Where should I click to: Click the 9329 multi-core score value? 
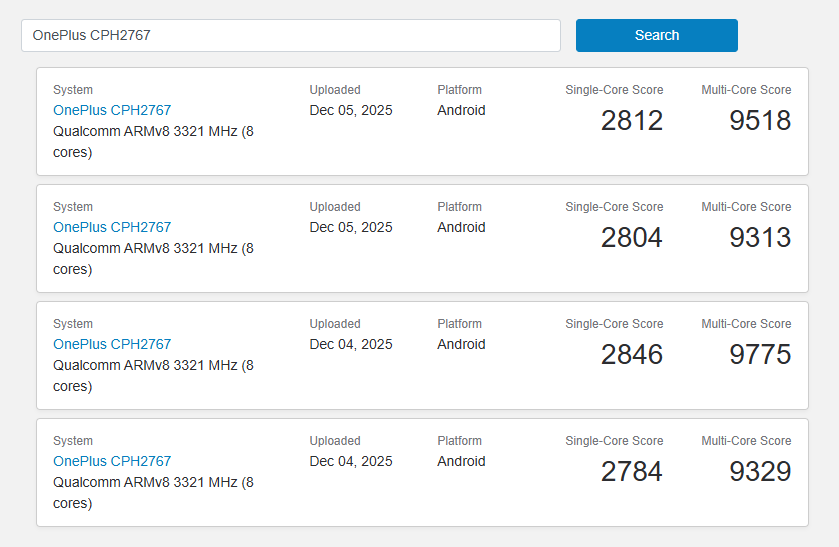(x=760, y=472)
